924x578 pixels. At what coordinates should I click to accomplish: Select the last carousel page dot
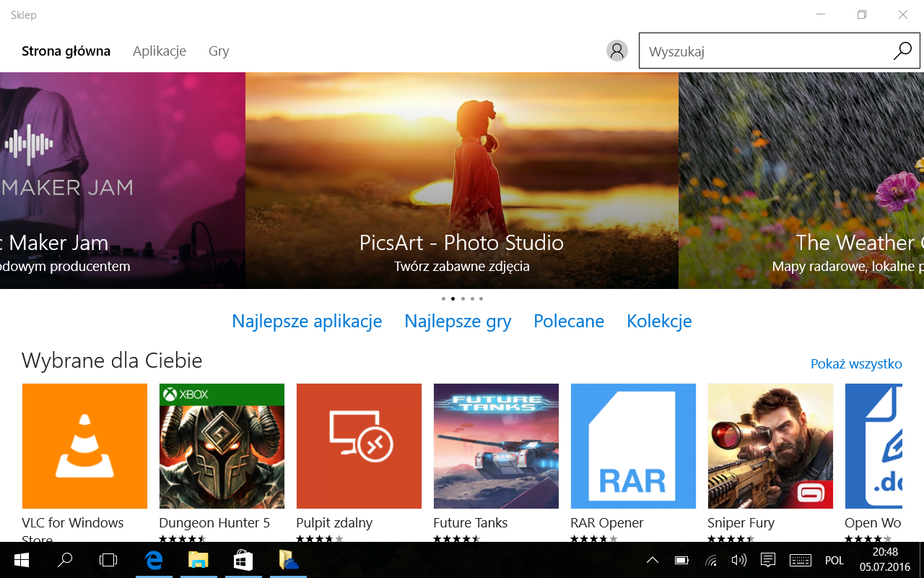(481, 298)
